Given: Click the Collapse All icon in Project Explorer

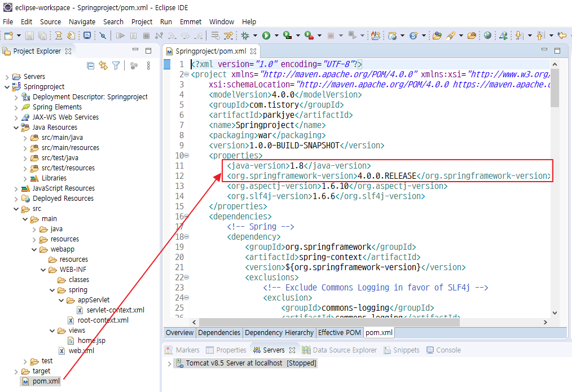Looking at the screenshot, I should click(90, 65).
